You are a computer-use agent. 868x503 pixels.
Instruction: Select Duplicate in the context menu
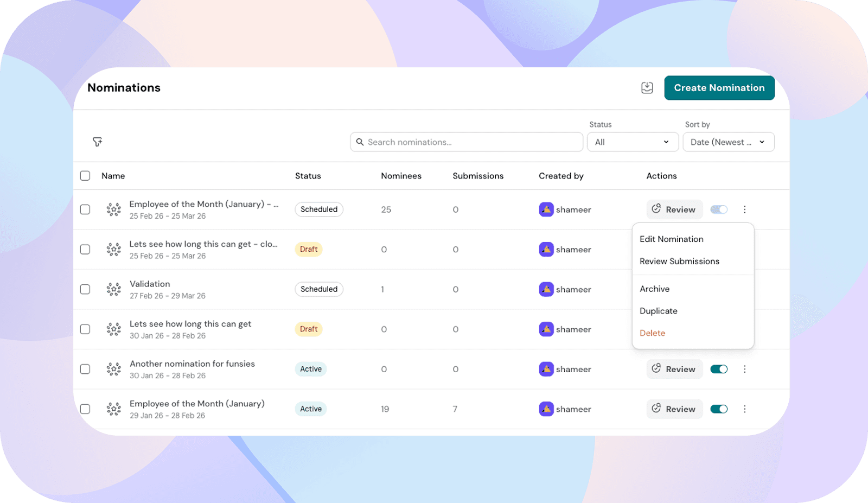(x=658, y=311)
